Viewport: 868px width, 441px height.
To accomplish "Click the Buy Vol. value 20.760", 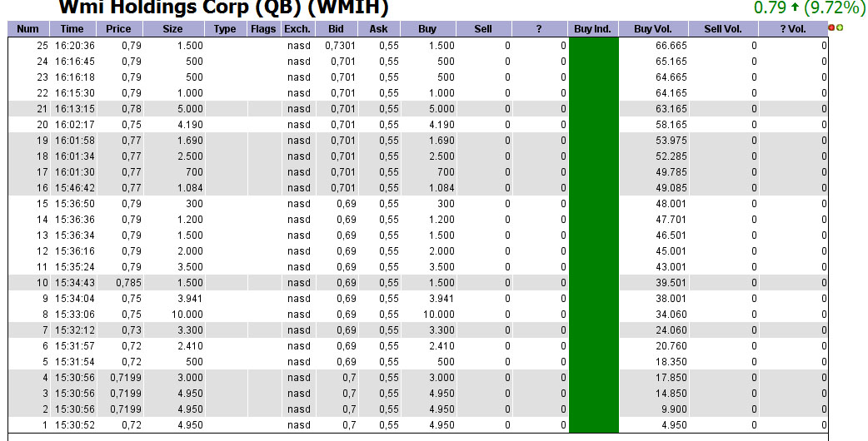I will 671,346.
